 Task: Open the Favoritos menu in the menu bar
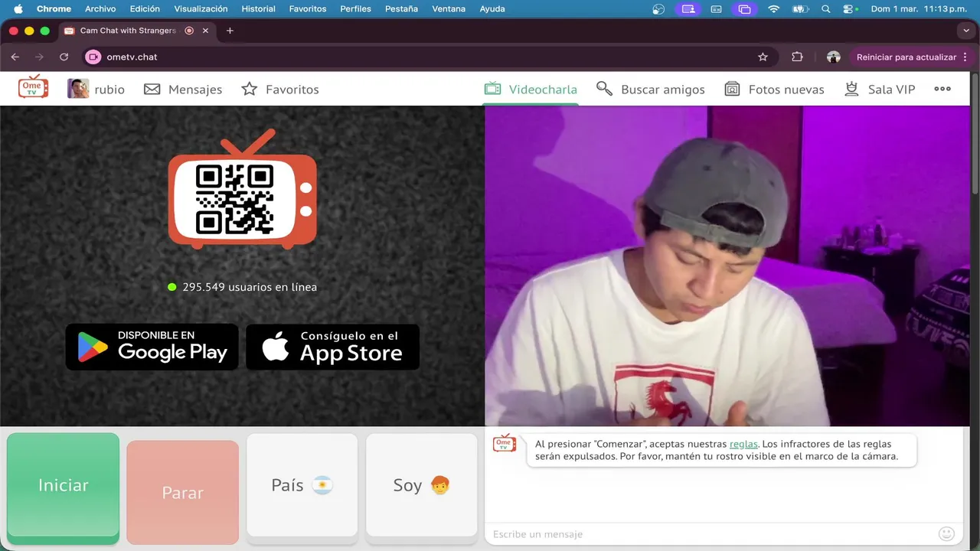(x=308, y=9)
